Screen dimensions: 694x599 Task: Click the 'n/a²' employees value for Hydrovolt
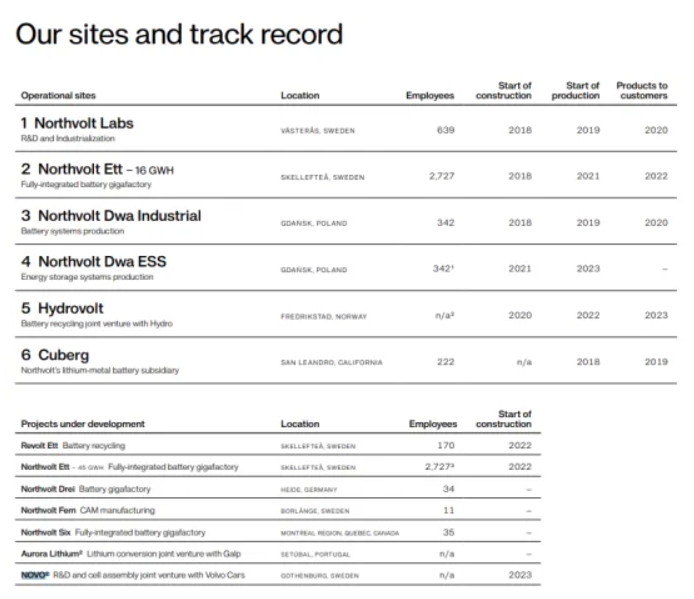(444, 315)
